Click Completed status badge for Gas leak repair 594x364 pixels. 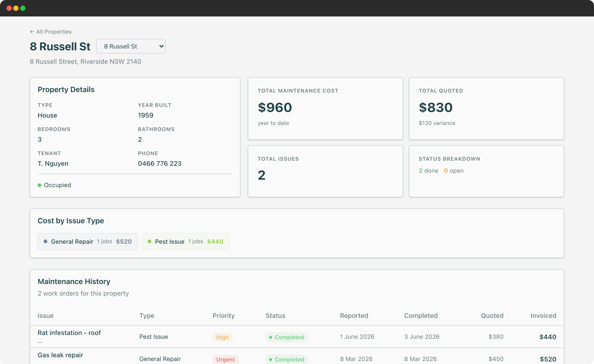click(286, 359)
